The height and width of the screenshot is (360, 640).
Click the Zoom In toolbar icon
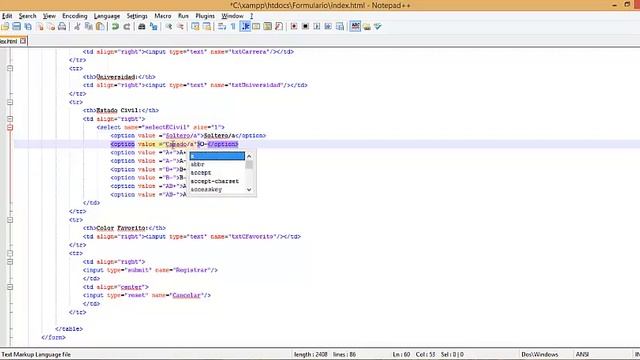(x=168, y=27)
